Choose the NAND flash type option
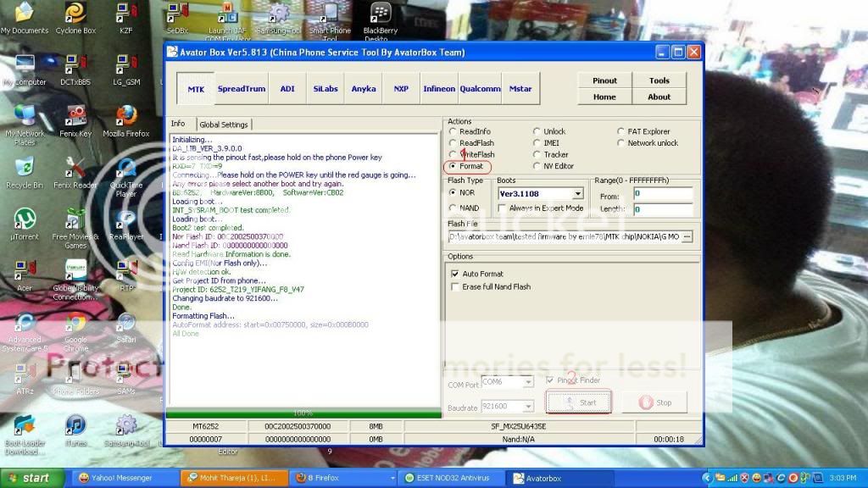Viewport: 868px width, 488px height. [453, 208]
